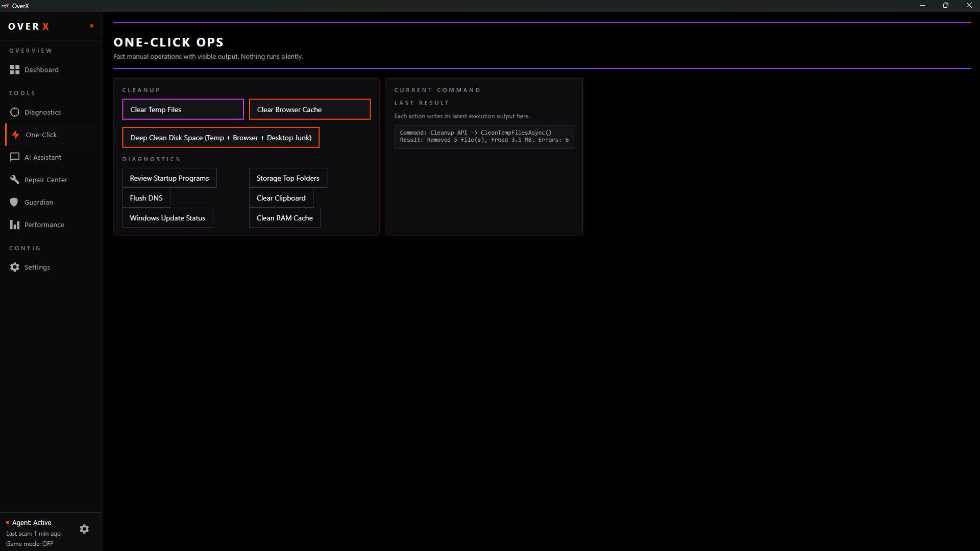Click the Diagnostics circular icon in sidebar
This screenshot has width=980, height=551.
tap(15, 112)
